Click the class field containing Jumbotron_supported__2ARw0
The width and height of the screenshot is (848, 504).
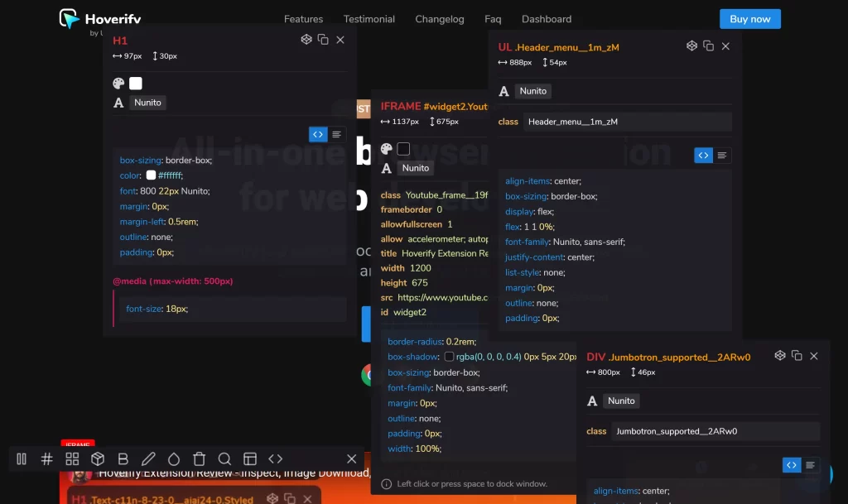(x=715, y=431)
